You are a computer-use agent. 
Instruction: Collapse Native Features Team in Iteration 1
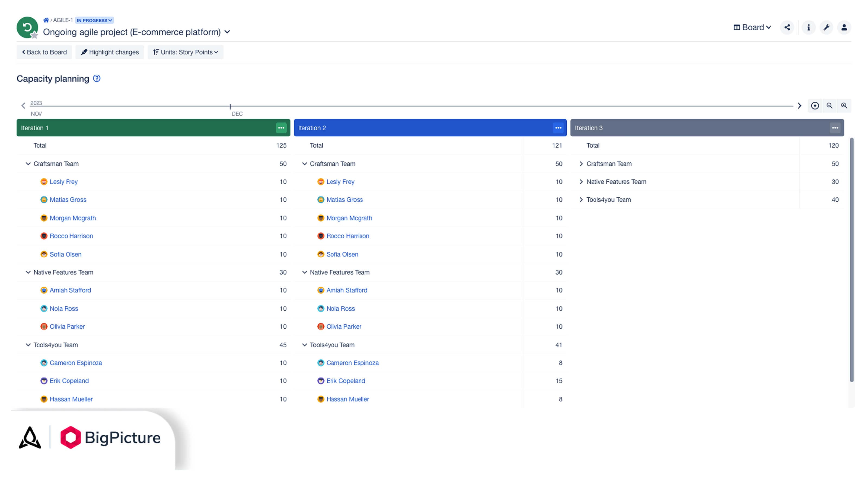coord(28,272)
